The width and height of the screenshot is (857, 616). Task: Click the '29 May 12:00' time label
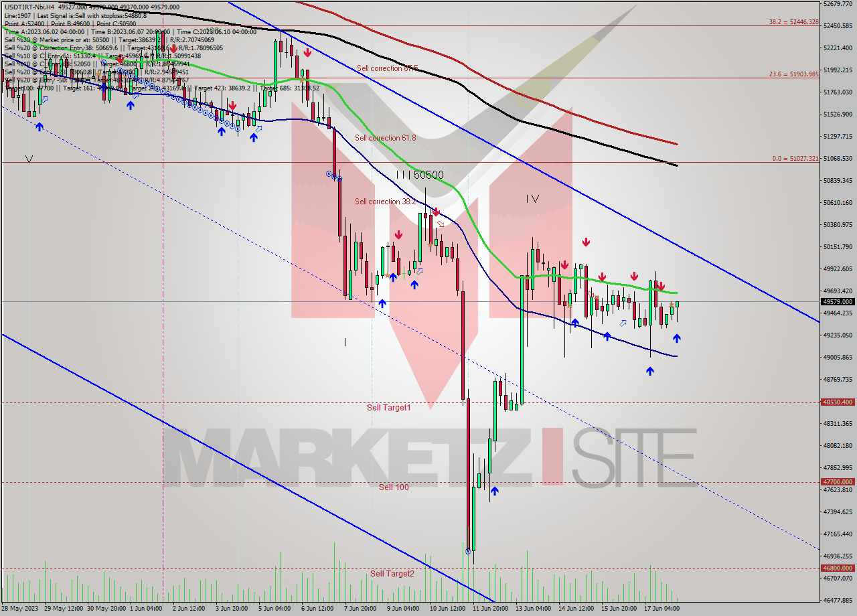(x=65, y=609)
